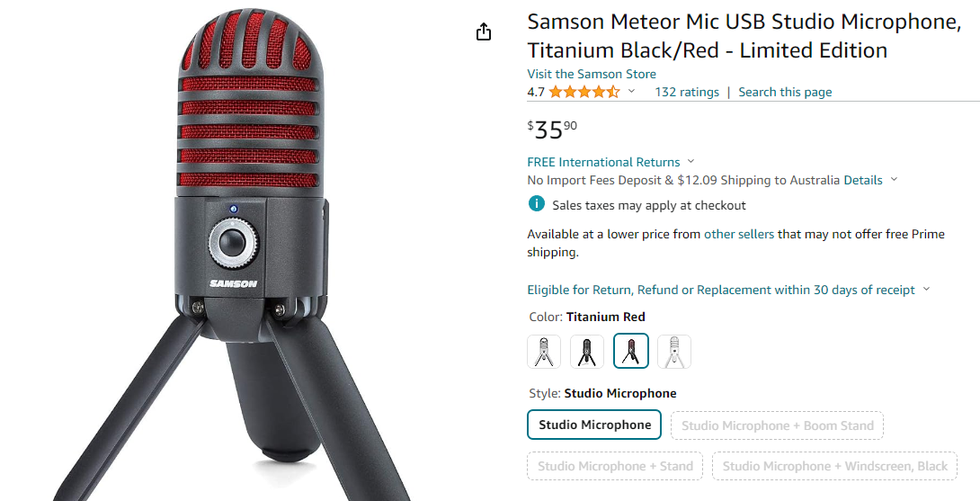Screen dimensions: 980x501
Task: Visit the Samson Store link
Action: [x=592, y=74]
